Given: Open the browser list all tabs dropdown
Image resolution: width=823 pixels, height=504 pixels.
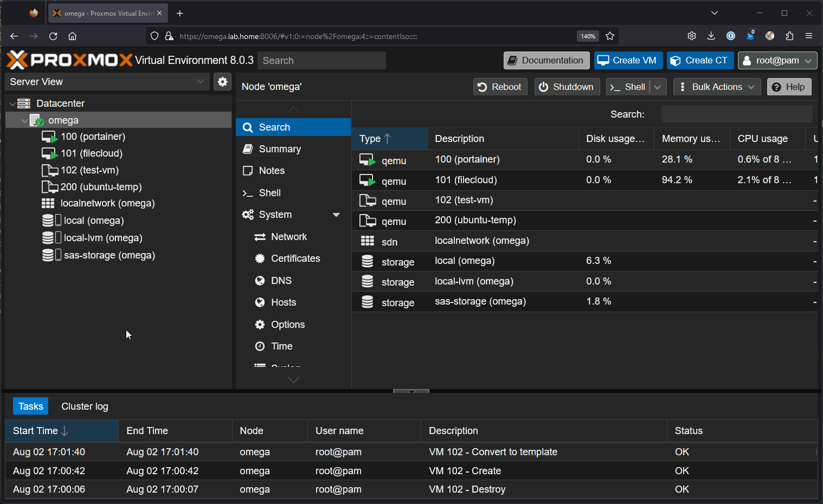Looking at the screenshot, I should [715, 13].
